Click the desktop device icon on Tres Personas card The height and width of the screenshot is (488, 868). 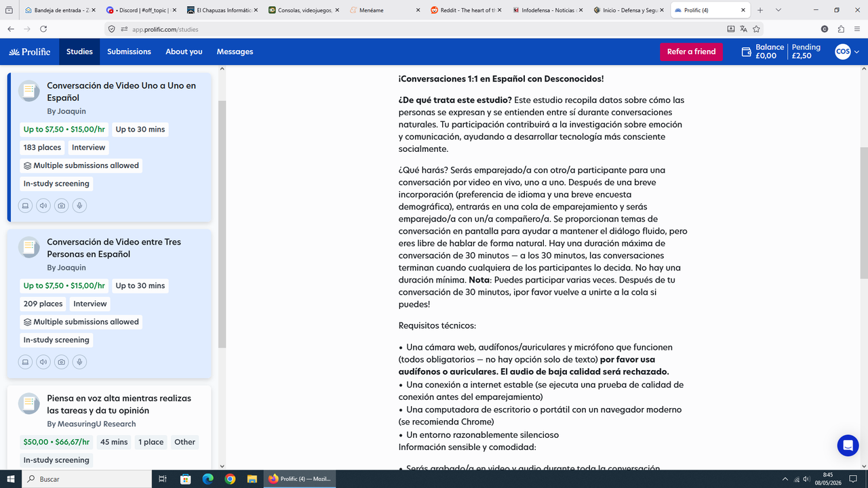pyautogui.click(x=26, y=362)
